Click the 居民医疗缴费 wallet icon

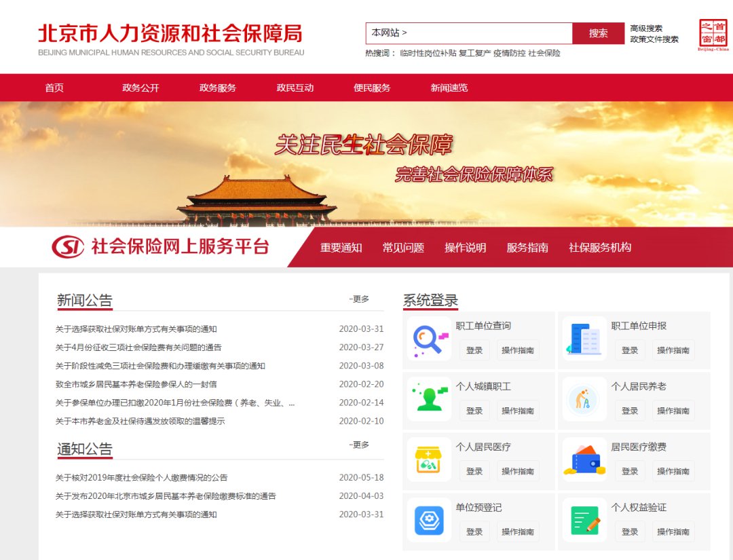584,460
